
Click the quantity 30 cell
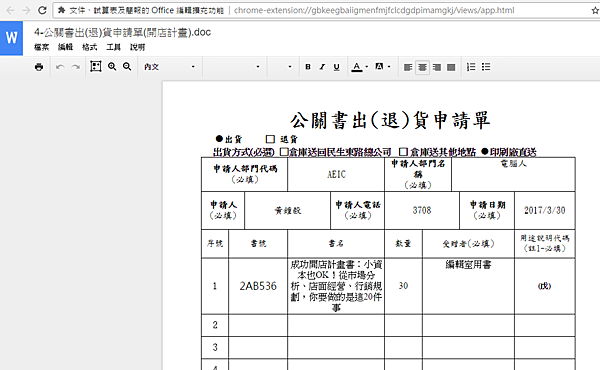point(403,286)
